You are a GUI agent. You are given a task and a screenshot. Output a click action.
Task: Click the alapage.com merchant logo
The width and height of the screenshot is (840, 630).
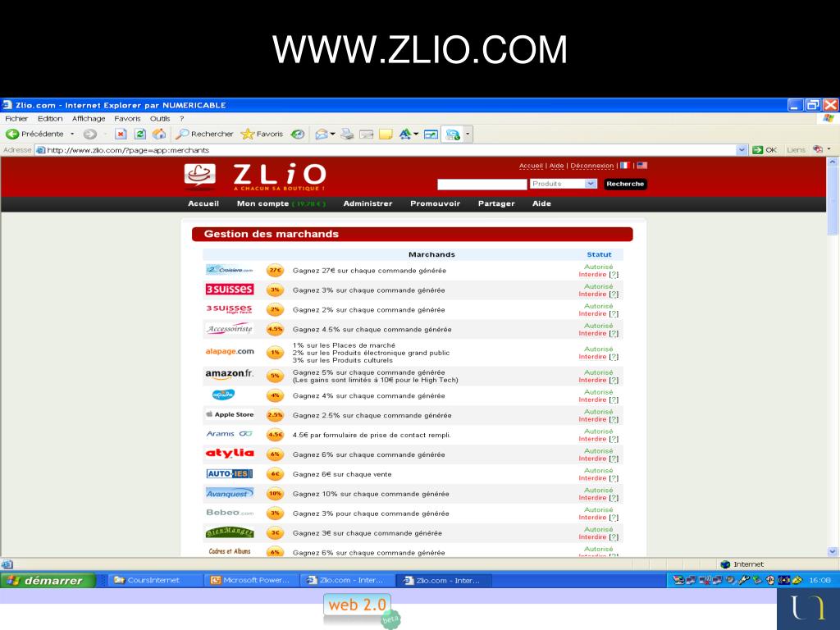(x=230, y=351)
